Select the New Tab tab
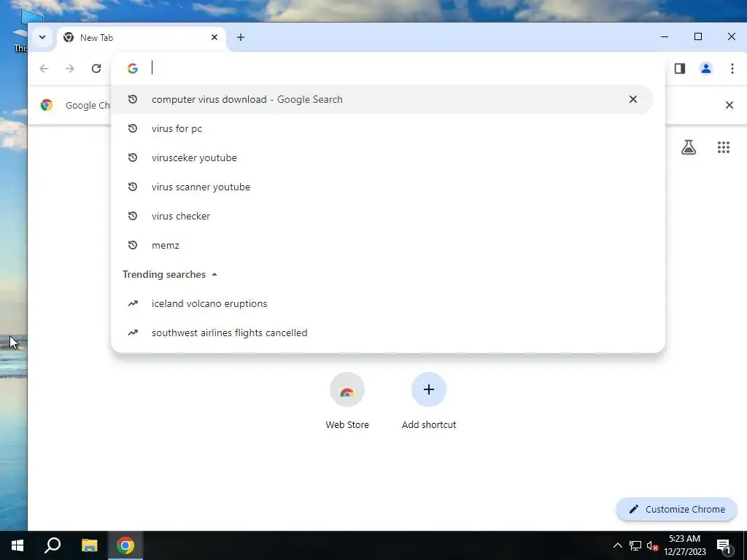This screenshot has height=560, width=747. [142, 38]
